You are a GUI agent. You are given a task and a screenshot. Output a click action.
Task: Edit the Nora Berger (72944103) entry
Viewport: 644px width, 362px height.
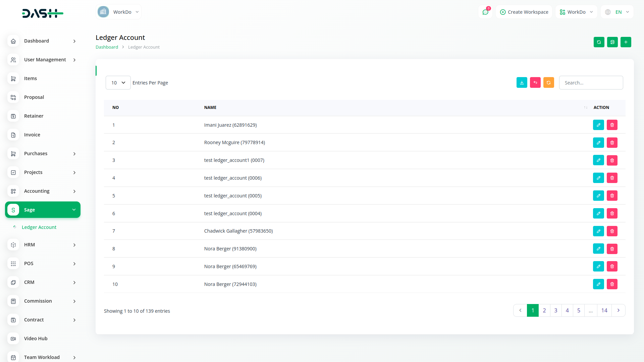[x=598, y=284]
